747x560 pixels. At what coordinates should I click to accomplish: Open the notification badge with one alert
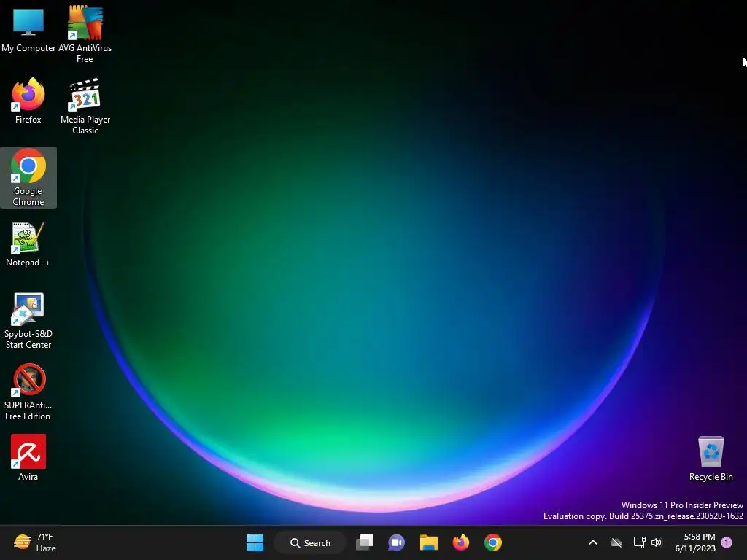coord(727,542)
